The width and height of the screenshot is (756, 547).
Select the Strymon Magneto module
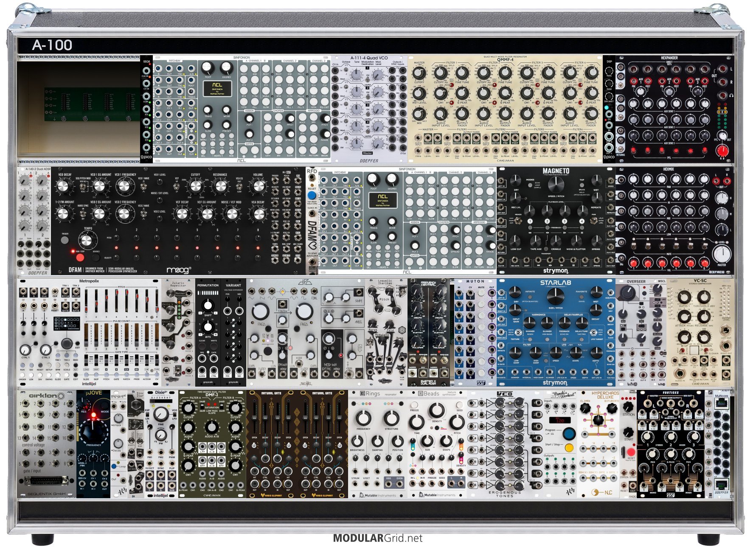pos(556,221)
